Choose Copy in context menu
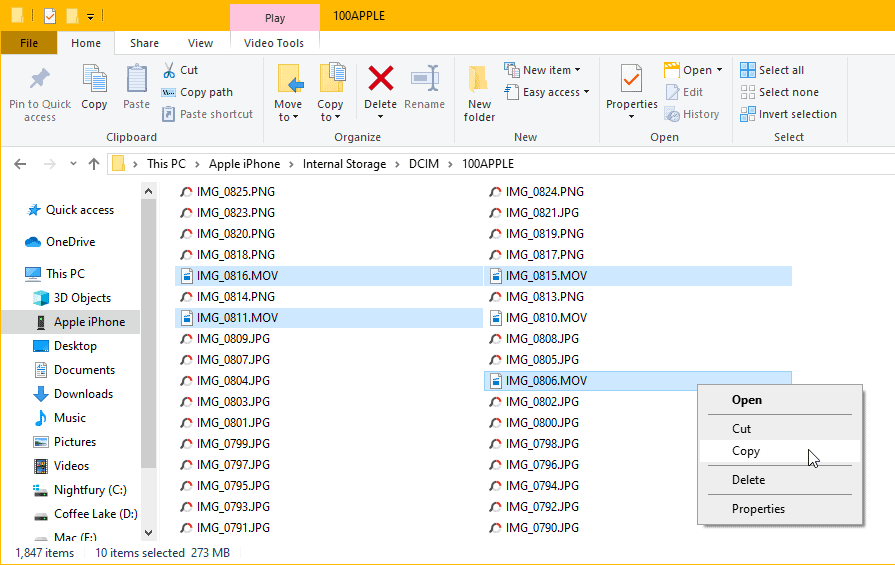Image resolution: width=895 pixels, height=565 pixels. point(779,451)
